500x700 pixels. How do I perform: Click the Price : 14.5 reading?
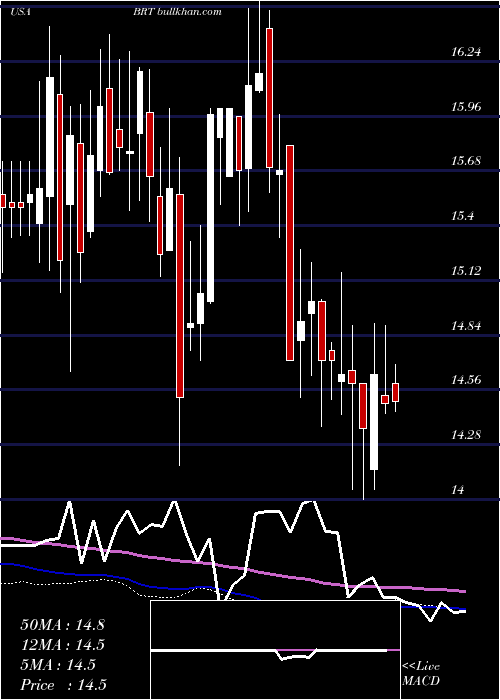[x=63, y=685]
